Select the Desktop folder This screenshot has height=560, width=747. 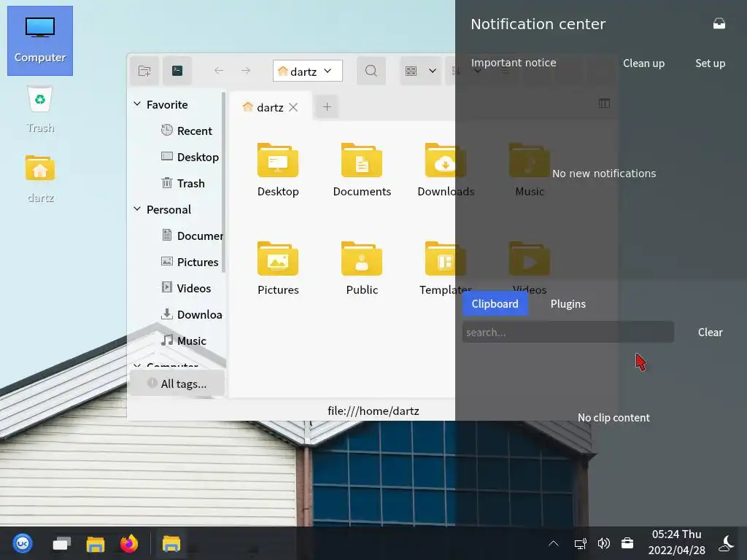point(278,170)
